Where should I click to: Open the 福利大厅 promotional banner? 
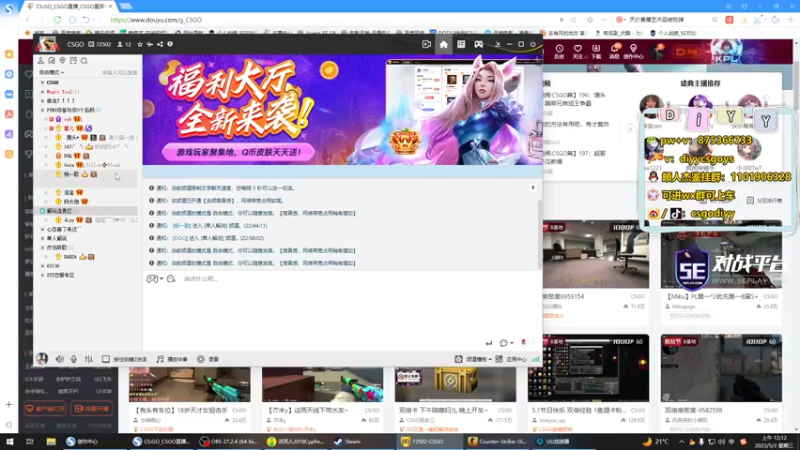click(342, 110)
